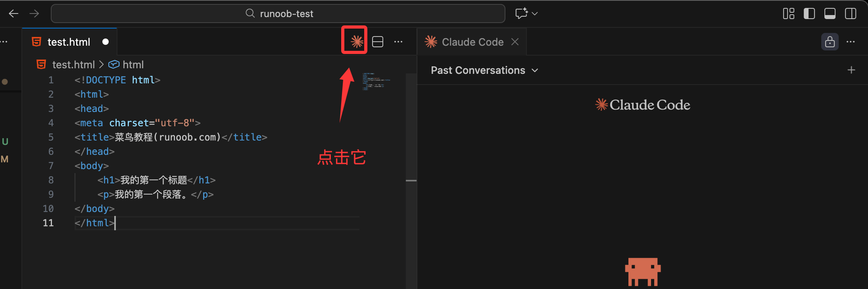Go back with the left arrow
This screenshot has width=868, height=289.
14,13
